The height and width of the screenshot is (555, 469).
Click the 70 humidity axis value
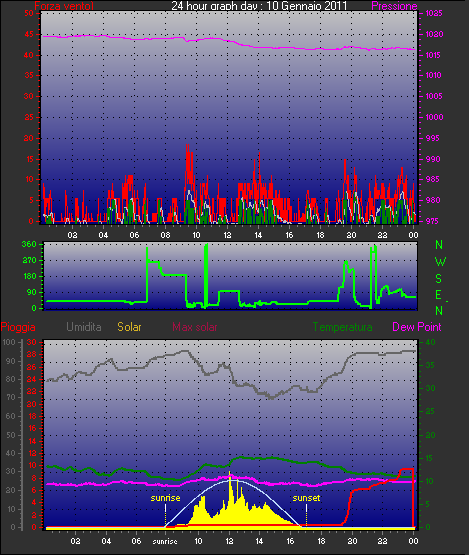point(11,397)
